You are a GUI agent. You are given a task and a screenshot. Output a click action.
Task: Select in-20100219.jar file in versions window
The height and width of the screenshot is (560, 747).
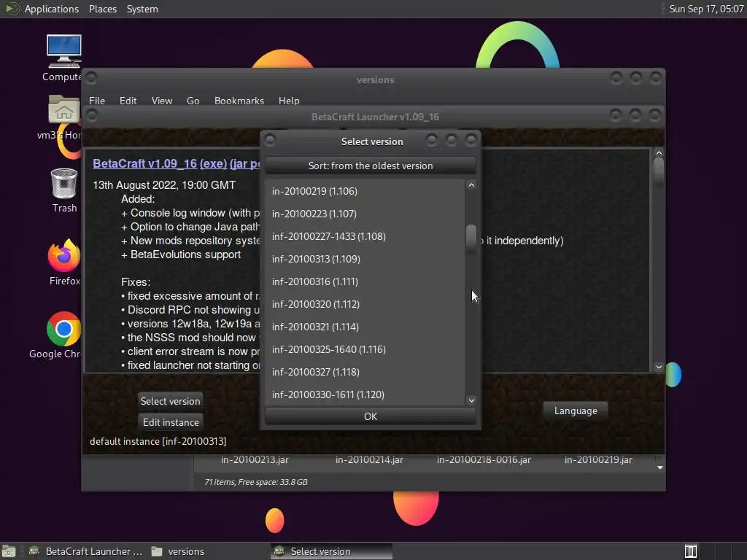598,459
